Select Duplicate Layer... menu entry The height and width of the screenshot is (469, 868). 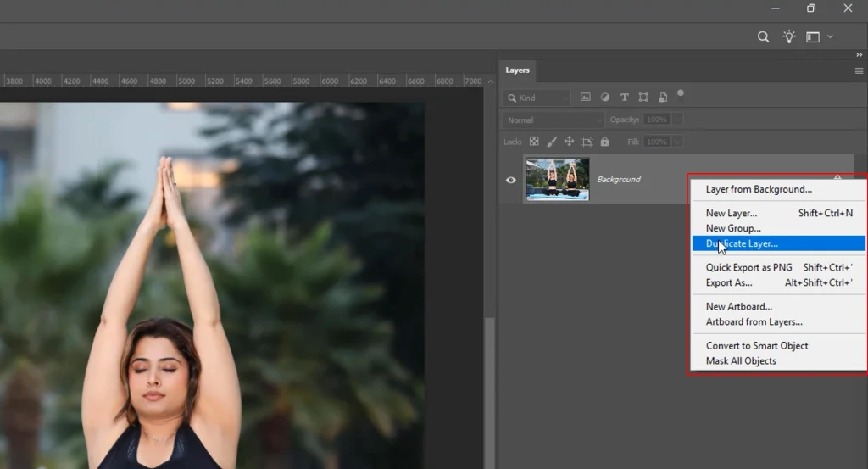(778, 243)
